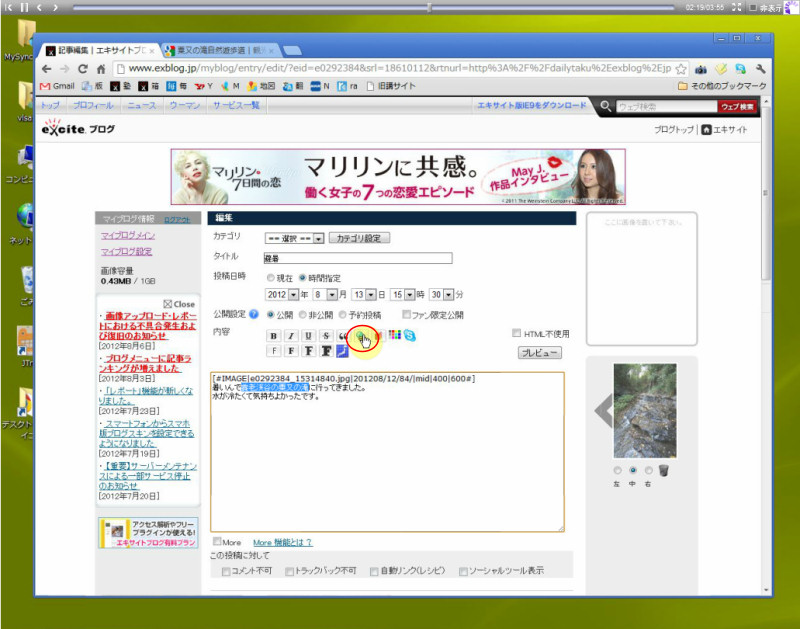Open the マイブログ設定 link

[126, 251]
